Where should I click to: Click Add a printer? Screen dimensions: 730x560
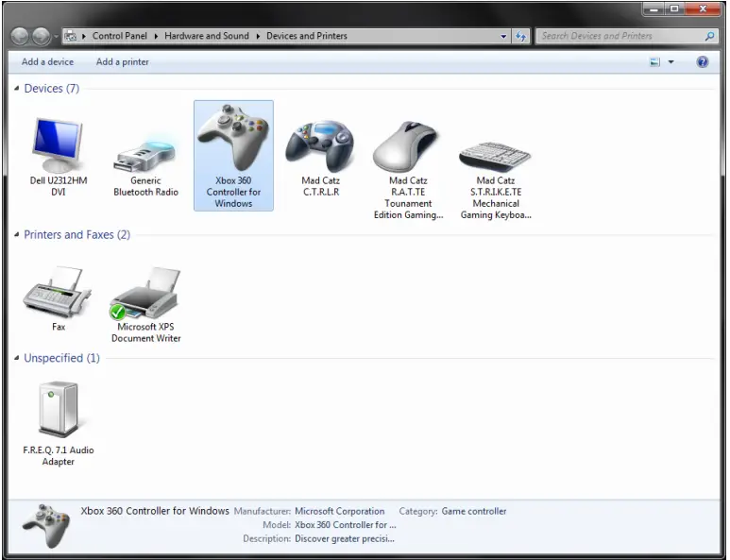pyautogui.click(x=123, y=62)
